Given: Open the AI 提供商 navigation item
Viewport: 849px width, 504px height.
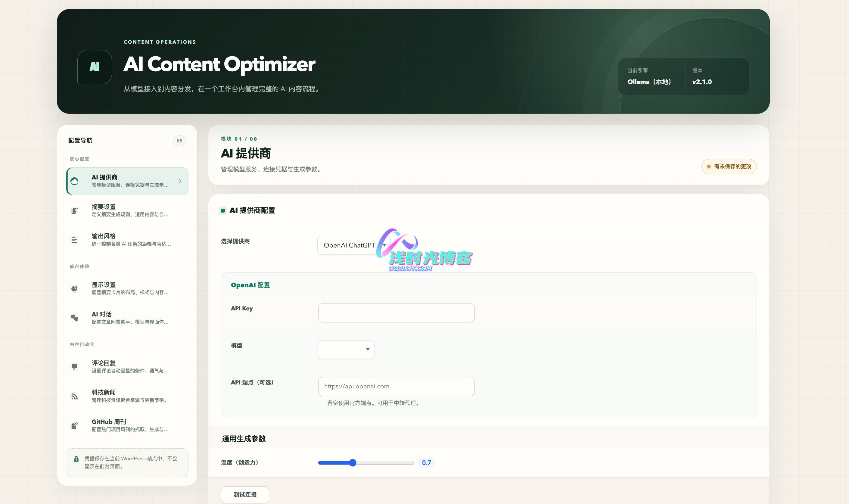Looking at the screenshot, I should [127, 181].
